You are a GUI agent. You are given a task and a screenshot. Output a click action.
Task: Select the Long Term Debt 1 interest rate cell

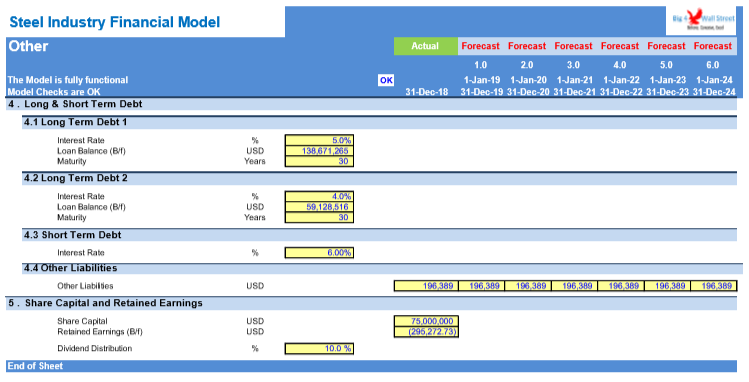point(319,140)
